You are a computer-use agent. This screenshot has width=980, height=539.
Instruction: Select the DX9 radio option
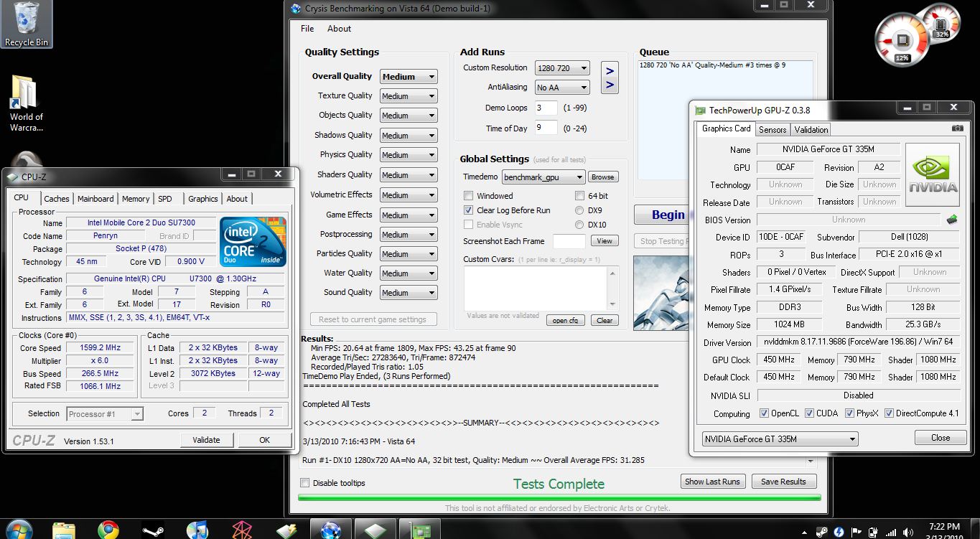coord(579,210)
